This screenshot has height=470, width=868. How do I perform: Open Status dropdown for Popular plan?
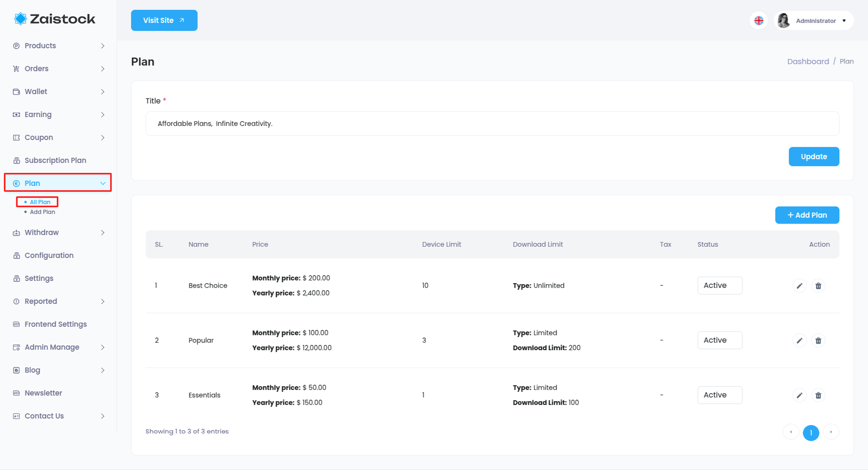click(x=720, y=340)
